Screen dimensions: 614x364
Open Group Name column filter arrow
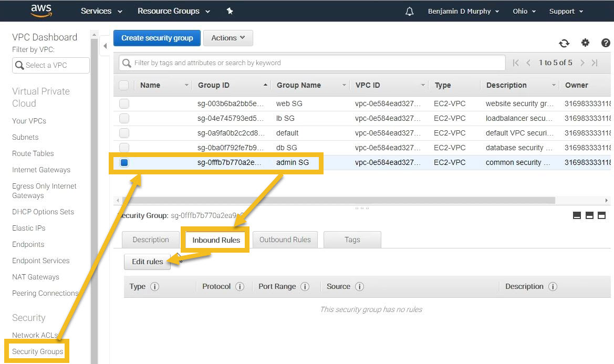tap(344, 85)
